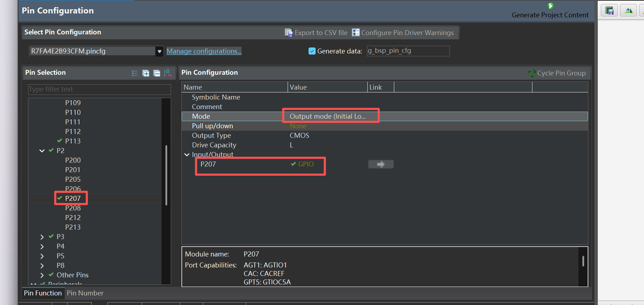644x305 pixels.
Task: Click the expand all icon in Pin Selection
Action: (146, 73)
